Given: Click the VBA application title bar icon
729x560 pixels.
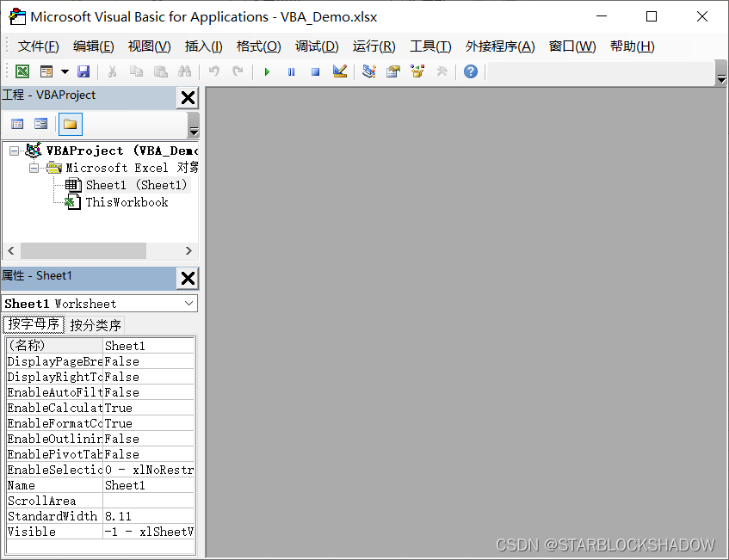Looking at the screenshot, I should 17,16.
